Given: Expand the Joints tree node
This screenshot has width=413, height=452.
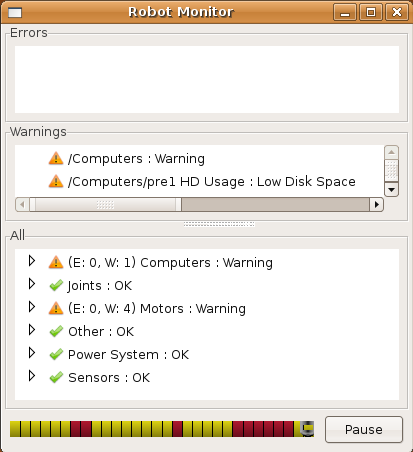Looking at the screenshot, I should [32, 284].
